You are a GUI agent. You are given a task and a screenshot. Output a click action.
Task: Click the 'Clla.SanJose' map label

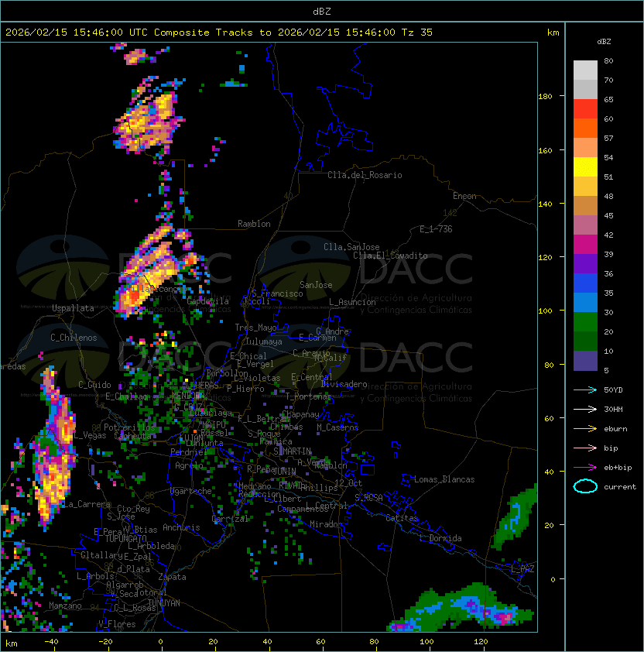click(x=351, y=247)
